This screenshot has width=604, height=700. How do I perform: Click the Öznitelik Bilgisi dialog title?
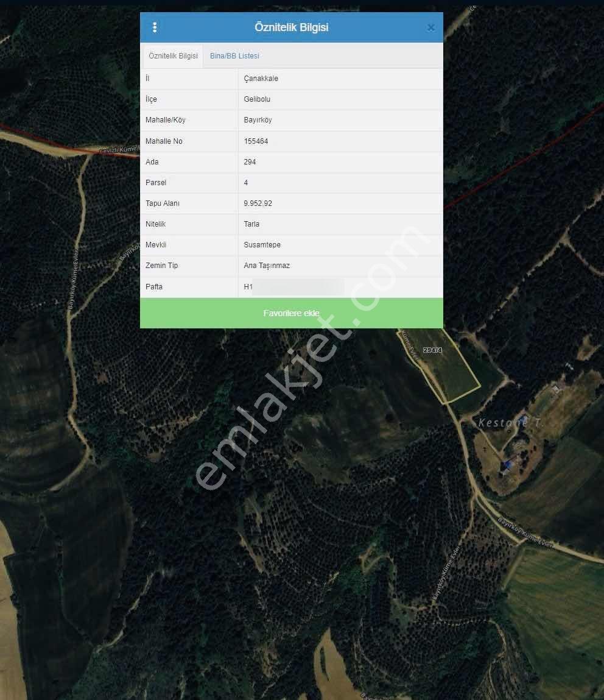(291, 27)
